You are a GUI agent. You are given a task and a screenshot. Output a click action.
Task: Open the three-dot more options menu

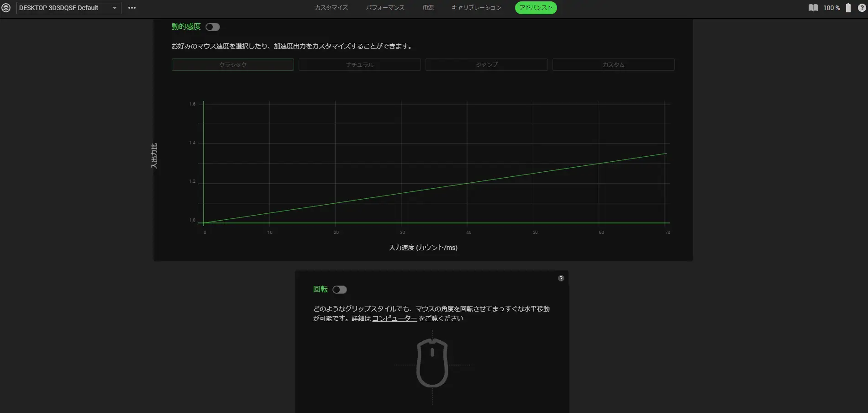(132, 8)
